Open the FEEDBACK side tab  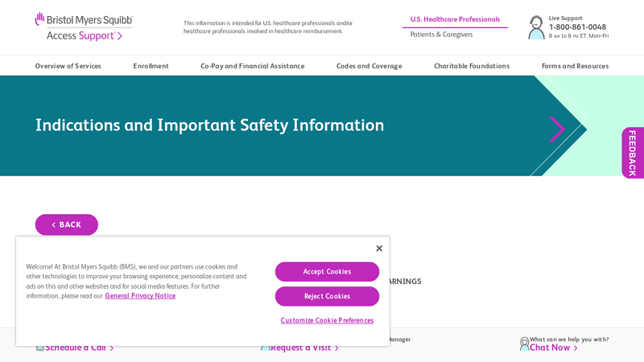click(x=633, y=153)
